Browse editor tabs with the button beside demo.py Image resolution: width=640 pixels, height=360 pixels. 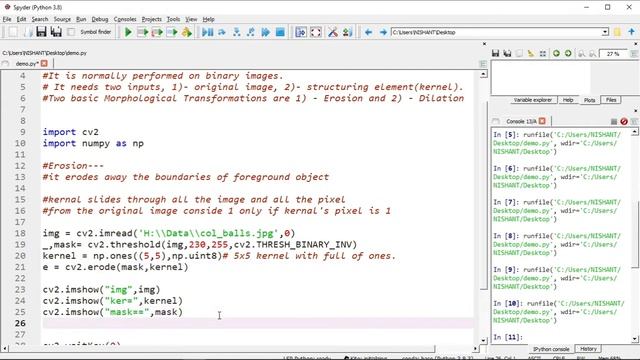click(x=5, y=64)
